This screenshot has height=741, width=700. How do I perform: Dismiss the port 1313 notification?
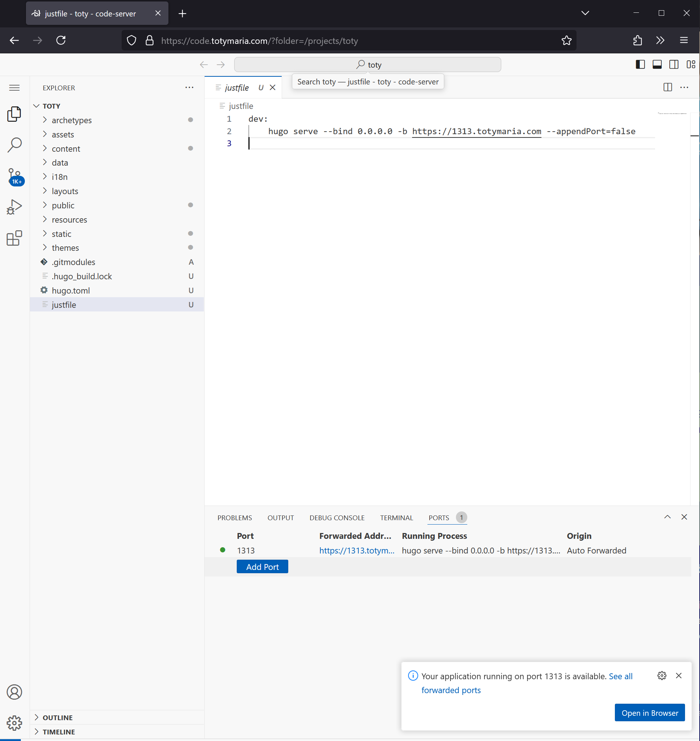(679, 676)
